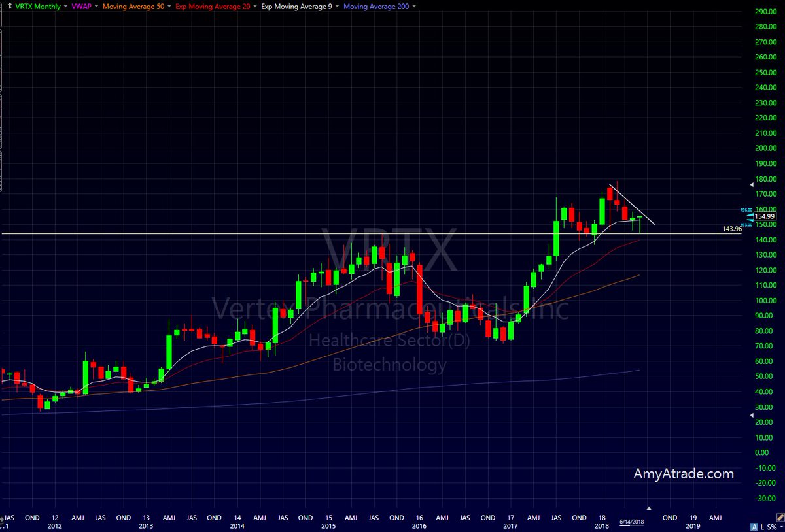
Task: Select the Moving Average 200 label
Action: tap(375, 7)
